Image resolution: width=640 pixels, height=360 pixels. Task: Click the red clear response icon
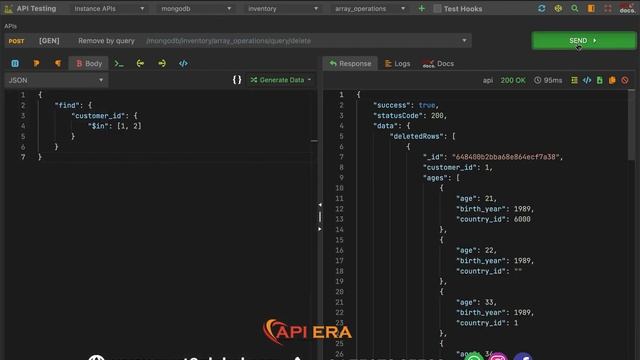625,80
